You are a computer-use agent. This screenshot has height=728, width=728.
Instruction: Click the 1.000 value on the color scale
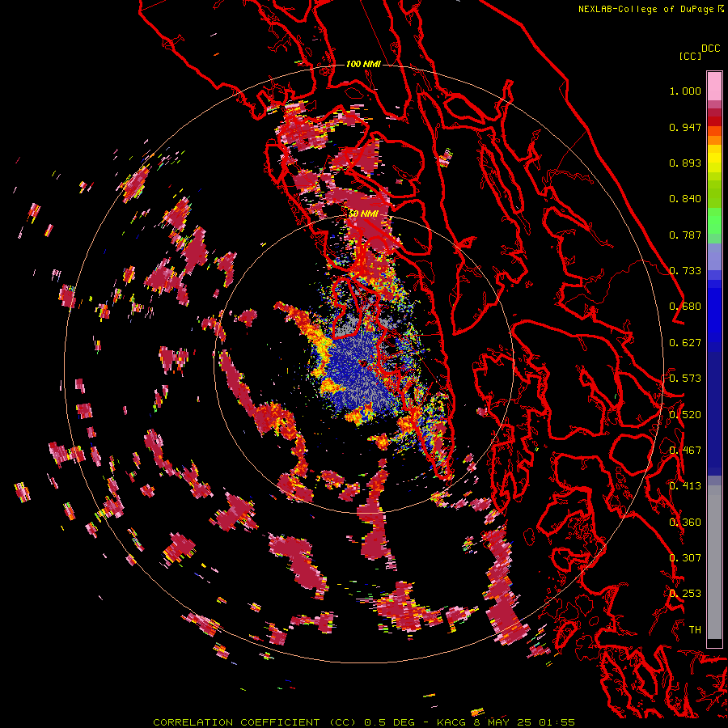685,91
